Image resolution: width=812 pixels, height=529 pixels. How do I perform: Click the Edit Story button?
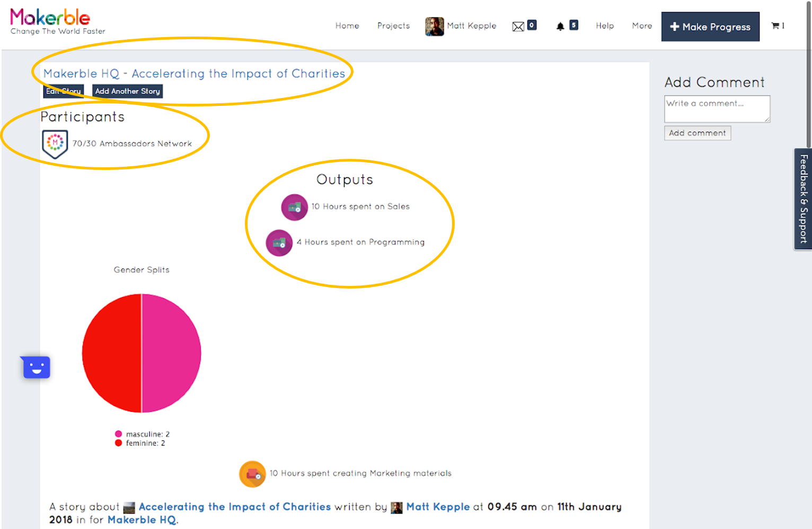(63, 91)
